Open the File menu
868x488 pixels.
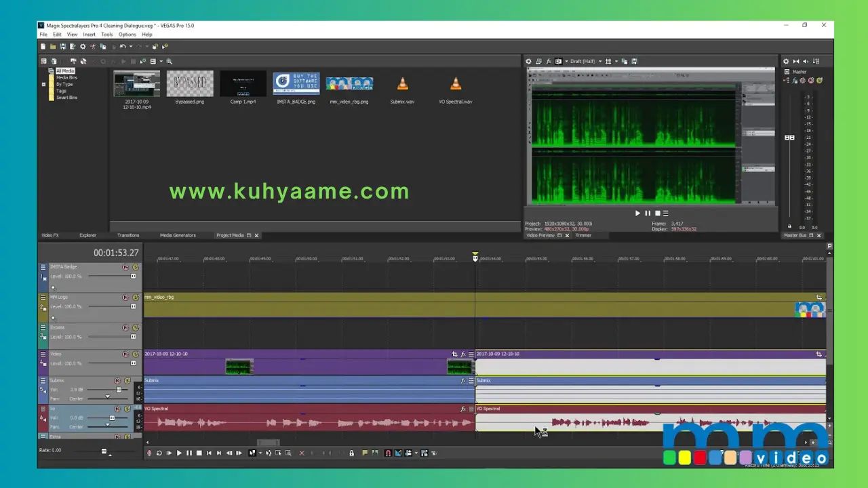[43, 35]
